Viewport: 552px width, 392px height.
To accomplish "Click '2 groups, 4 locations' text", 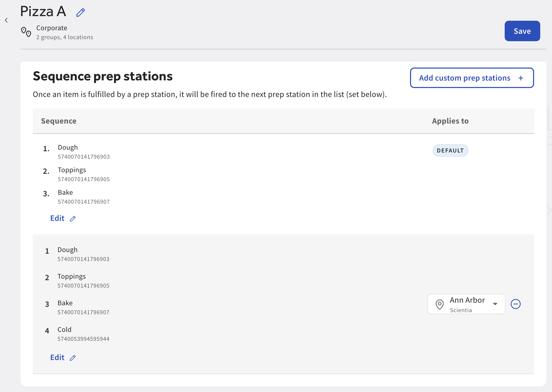I will (x=65, y=37).
